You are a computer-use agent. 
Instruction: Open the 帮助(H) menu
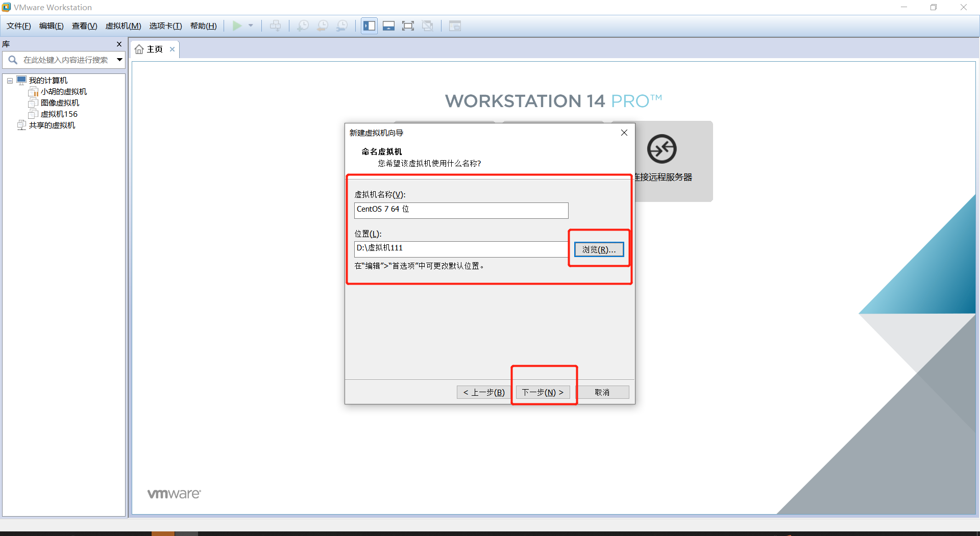204,26
